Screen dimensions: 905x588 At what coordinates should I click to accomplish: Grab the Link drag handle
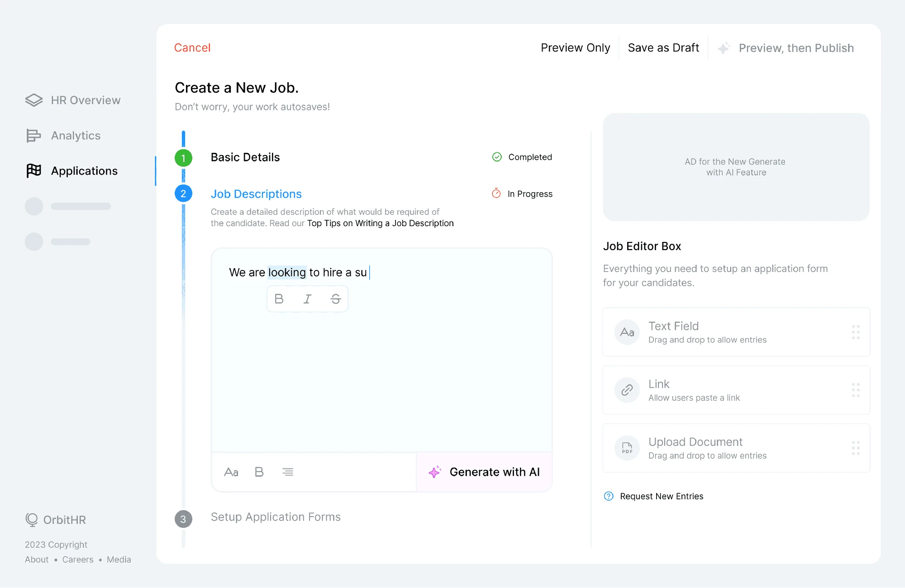click(x=856, y=390)
